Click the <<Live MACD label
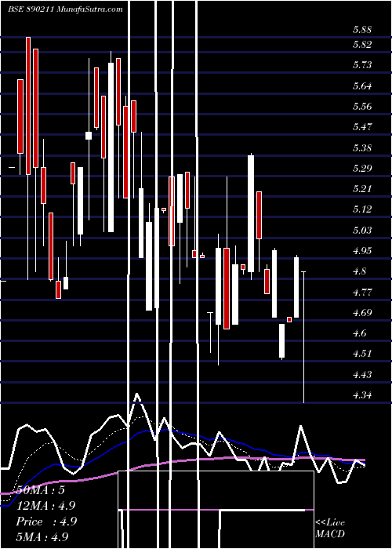The height and width of the screenshot is (549, 392). click(330, 529)
